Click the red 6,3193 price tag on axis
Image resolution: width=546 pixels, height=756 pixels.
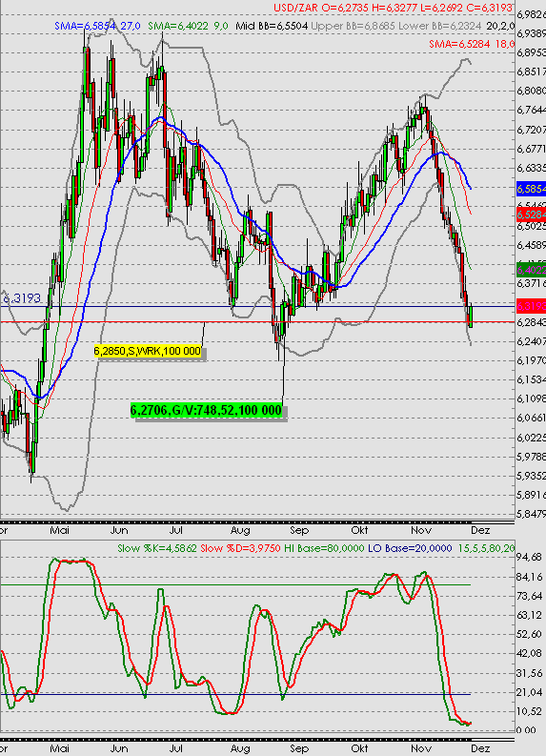531,306
